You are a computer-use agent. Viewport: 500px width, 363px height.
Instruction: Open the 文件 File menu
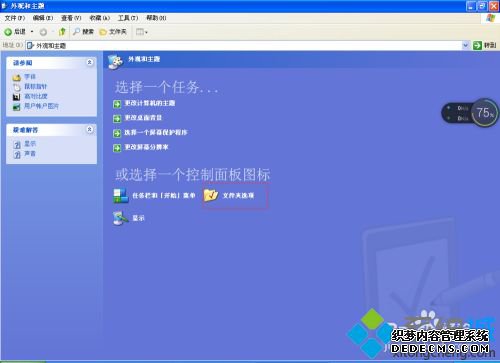(x=15, y=18)
